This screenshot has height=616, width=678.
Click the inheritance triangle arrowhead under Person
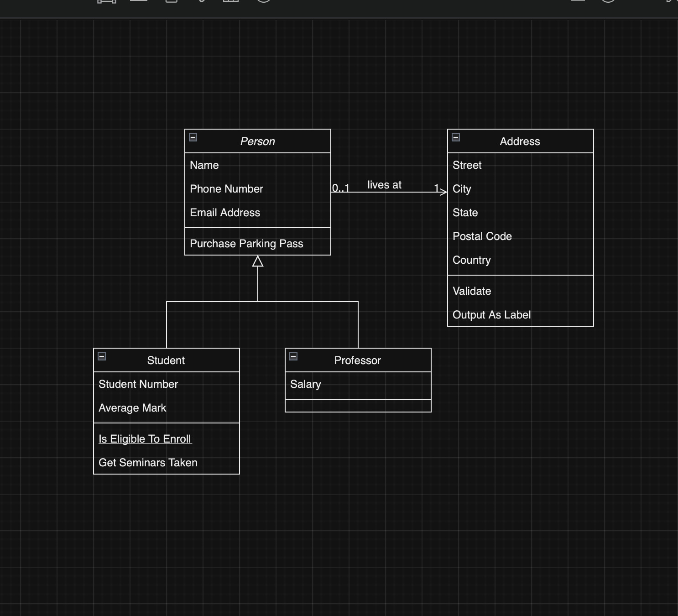point(258,261)
